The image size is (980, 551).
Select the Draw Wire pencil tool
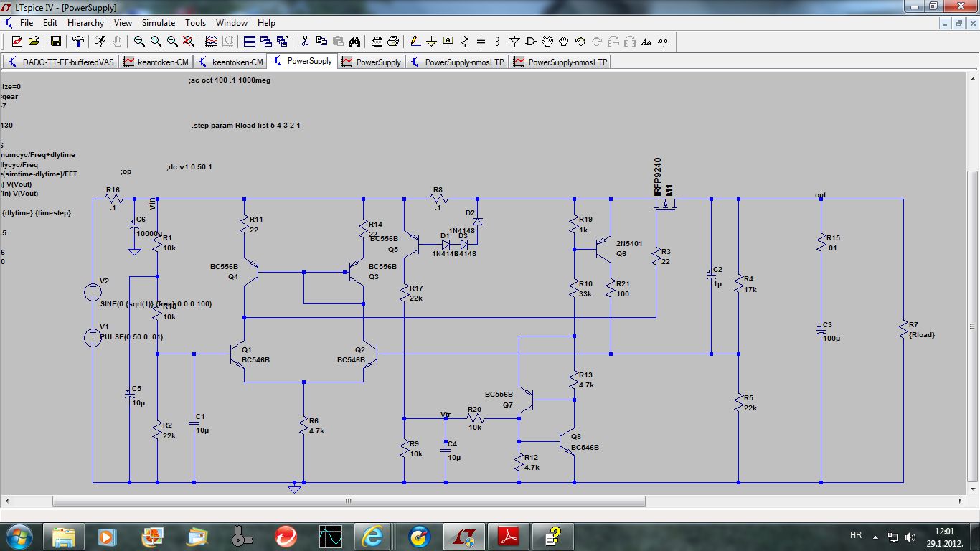[x=415, y=42]
